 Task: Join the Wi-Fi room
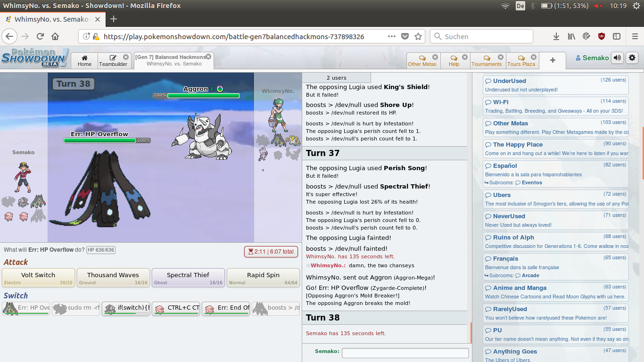click(x=556, y=106)
